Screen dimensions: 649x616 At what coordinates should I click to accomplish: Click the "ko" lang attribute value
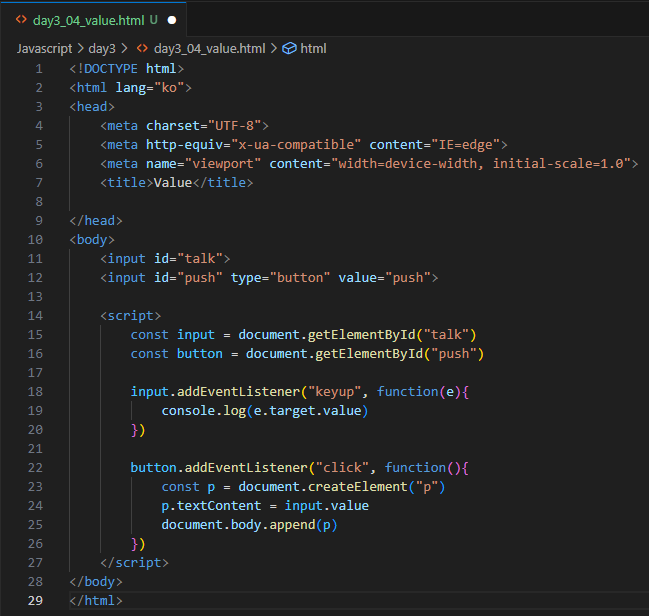(169, 88)
